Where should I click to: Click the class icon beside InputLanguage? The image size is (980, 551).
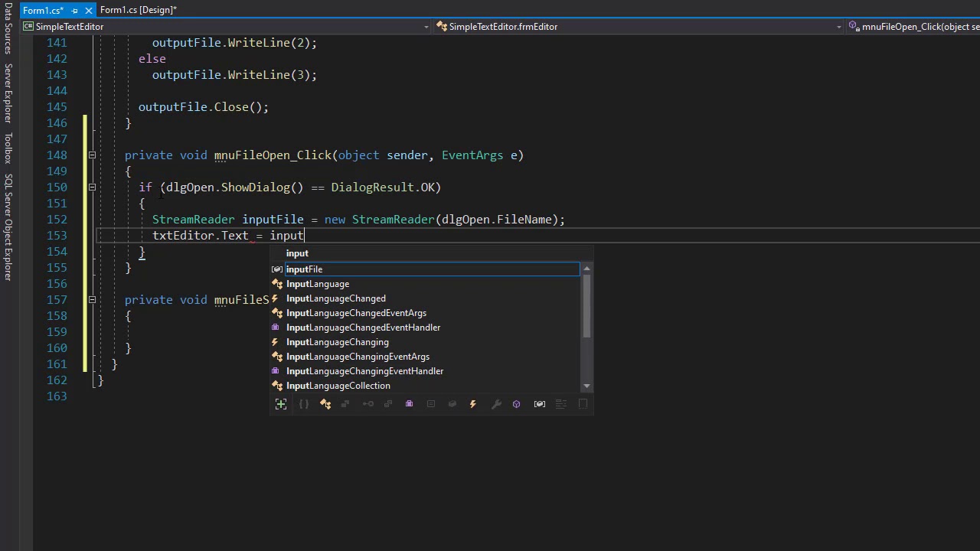[x=277, y=284]
